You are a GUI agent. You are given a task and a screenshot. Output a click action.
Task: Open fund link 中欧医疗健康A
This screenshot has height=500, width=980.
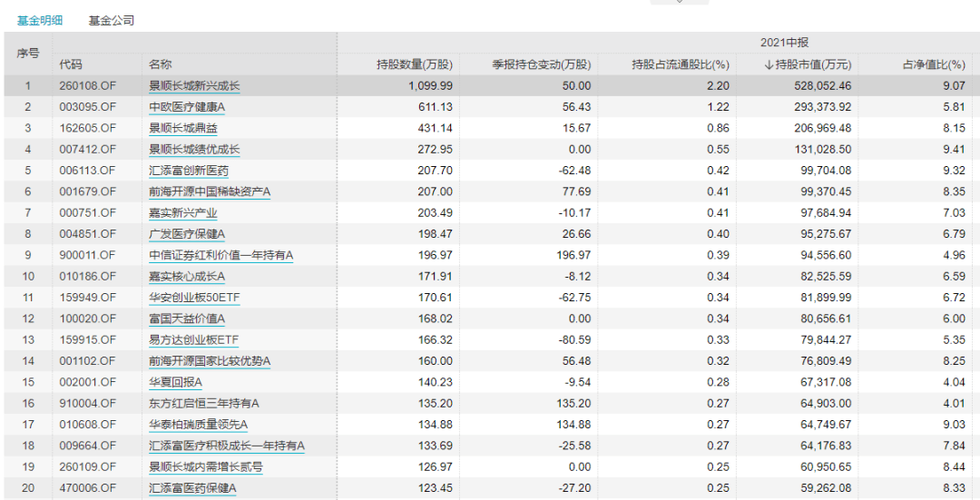tap(187, 107)
